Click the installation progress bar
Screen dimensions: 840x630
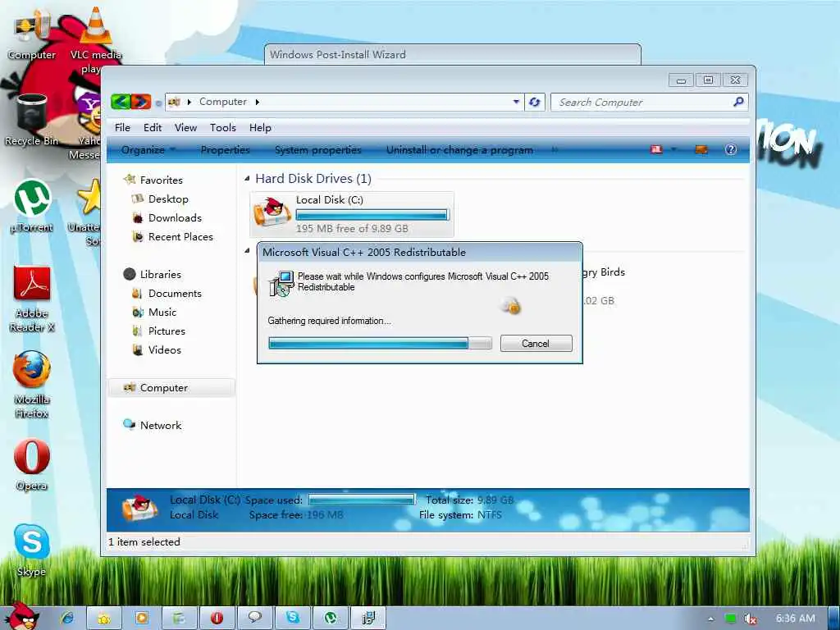click(380, 343)
